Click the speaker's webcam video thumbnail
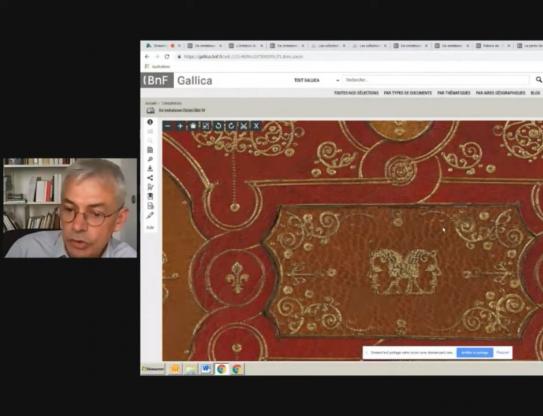The width and height of the screenshot is (543, 416). (x=70, y=208)
